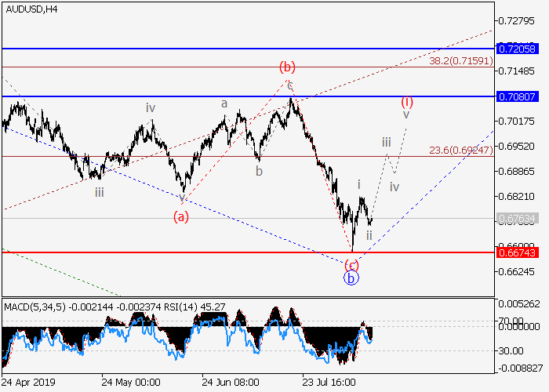Viewport: 549px width, 392px height.
Task: Click the red (a) wave label
Action: tap(181, 216)
